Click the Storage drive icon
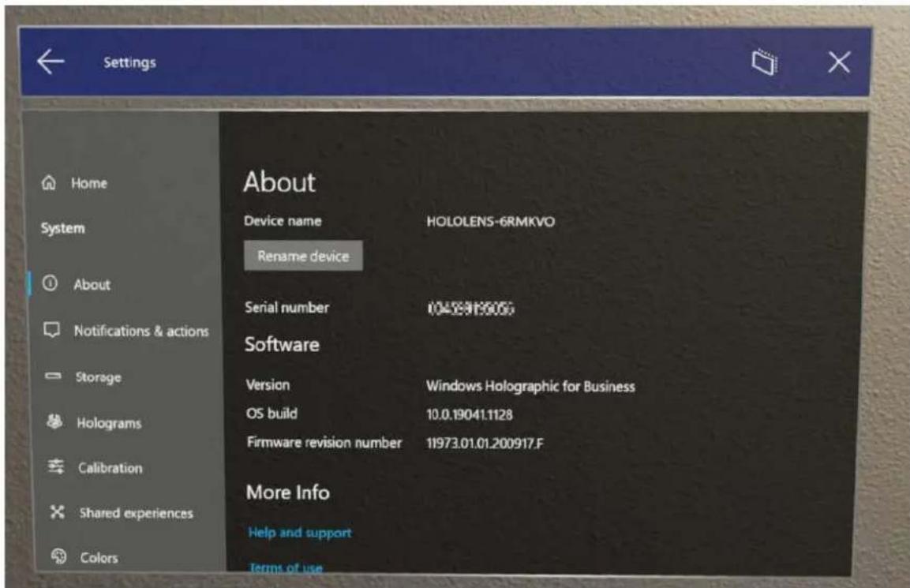 [x=53, y=376]
